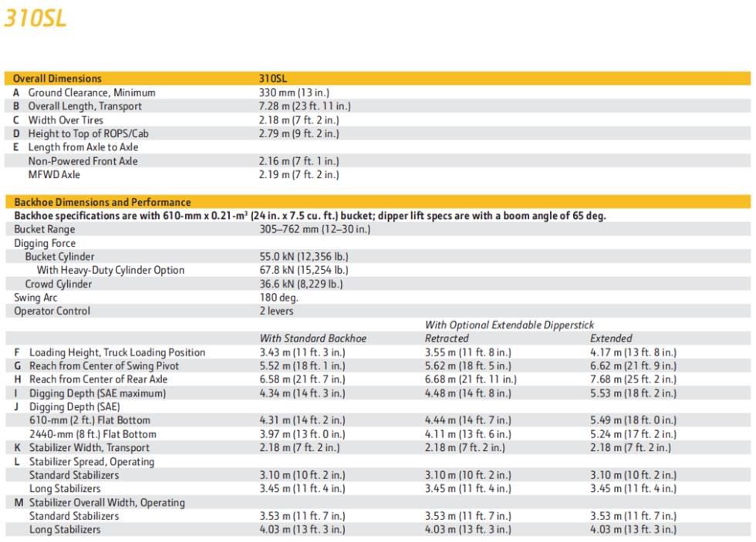The width and height of the screenshot is (756, 542).
Task: Select value 4.17 m (13 ft. 8 in.)
Action: (x=633, y=352)
